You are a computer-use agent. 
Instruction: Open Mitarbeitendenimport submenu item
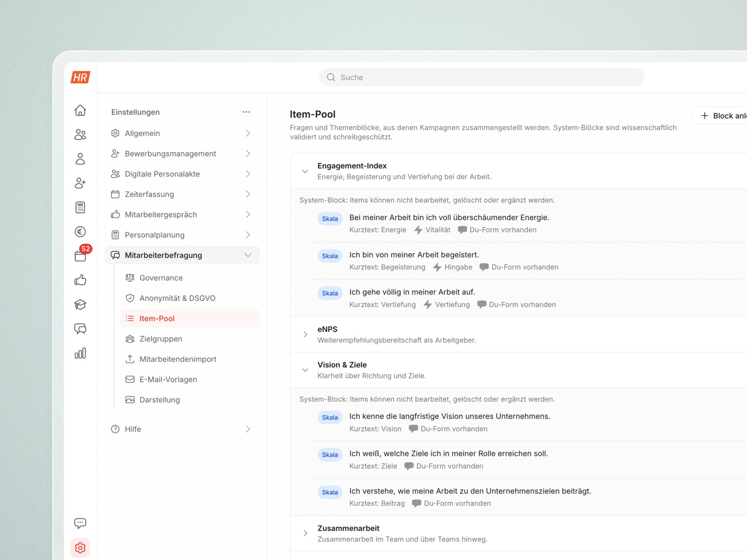(189, 359)
